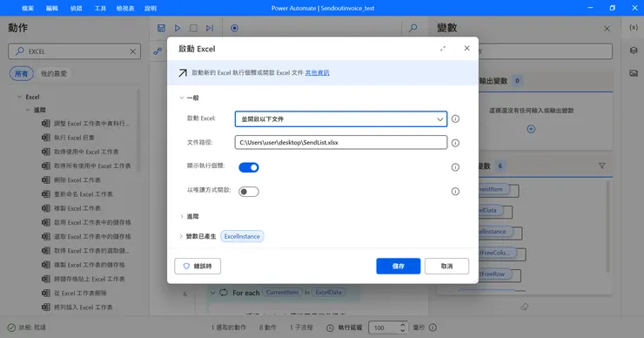Click the 取消 cancel button

coord(446,266)
